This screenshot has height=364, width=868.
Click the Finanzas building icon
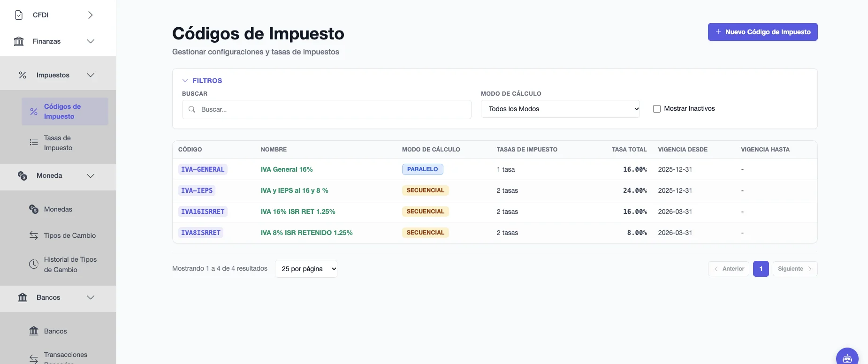click(x=19, y=41)
